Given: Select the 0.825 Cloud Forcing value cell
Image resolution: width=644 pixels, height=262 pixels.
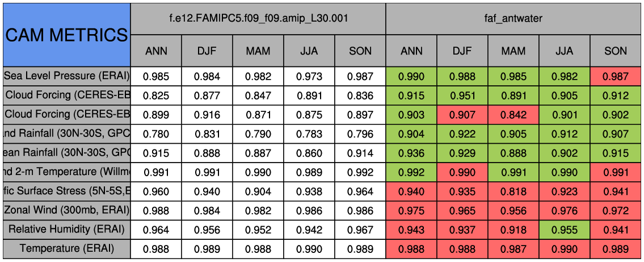Looking at the screenshot, I should (156, 95).
